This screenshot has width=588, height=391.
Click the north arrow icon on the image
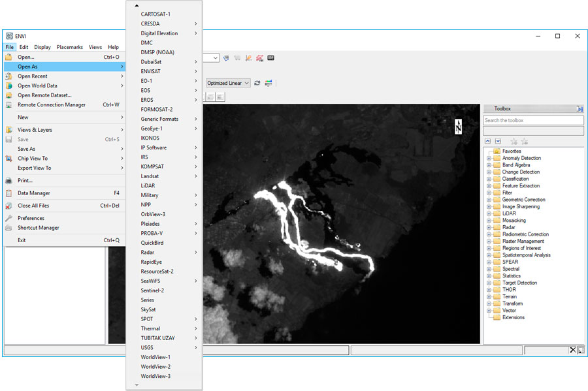point(458,127)
